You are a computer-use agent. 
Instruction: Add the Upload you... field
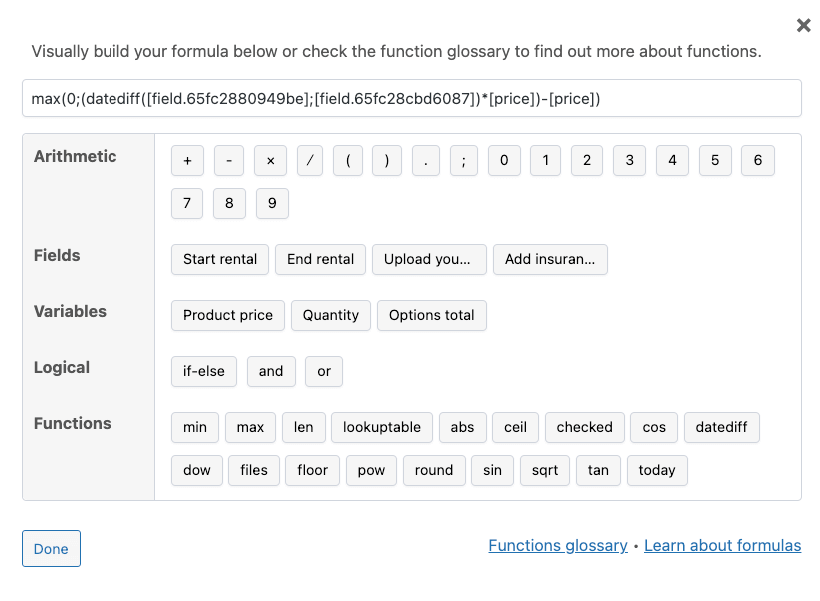click(429, 259)
